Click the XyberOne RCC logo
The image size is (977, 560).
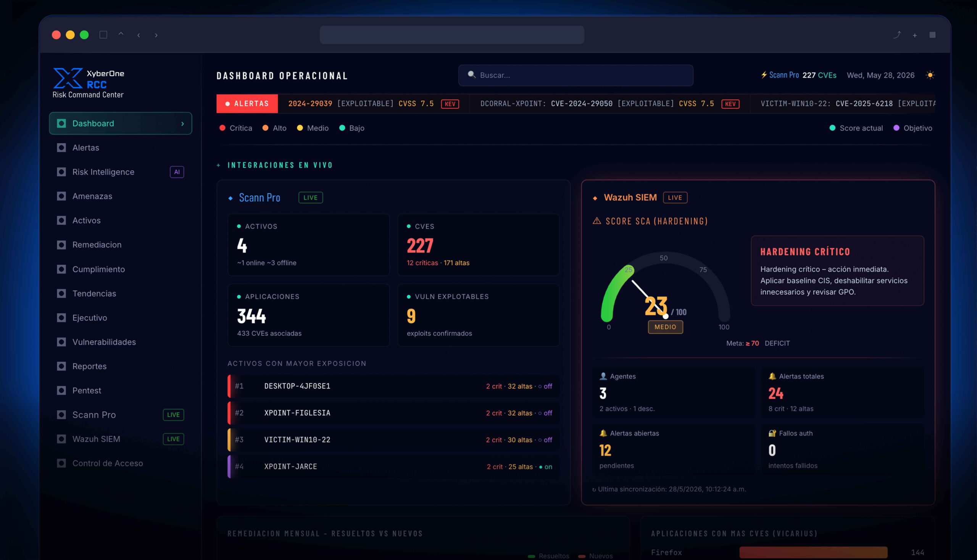point(89,83)
